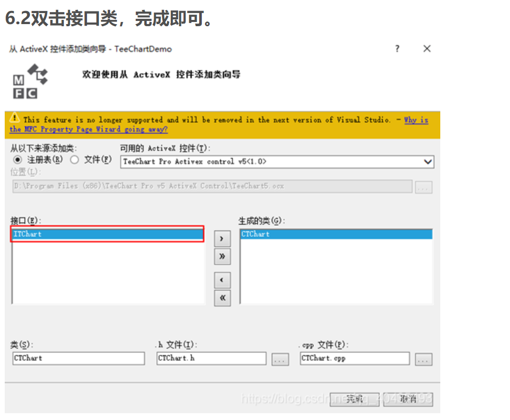
Task: Click the warning icon in yellow banner
Action: pos(15,117)
